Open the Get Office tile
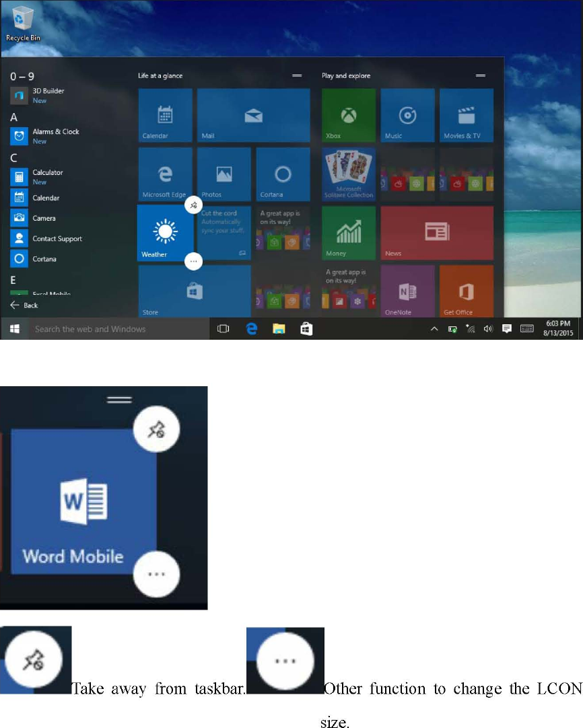The width and height of the screenshot is (583, 728). (x=467, y=291)
